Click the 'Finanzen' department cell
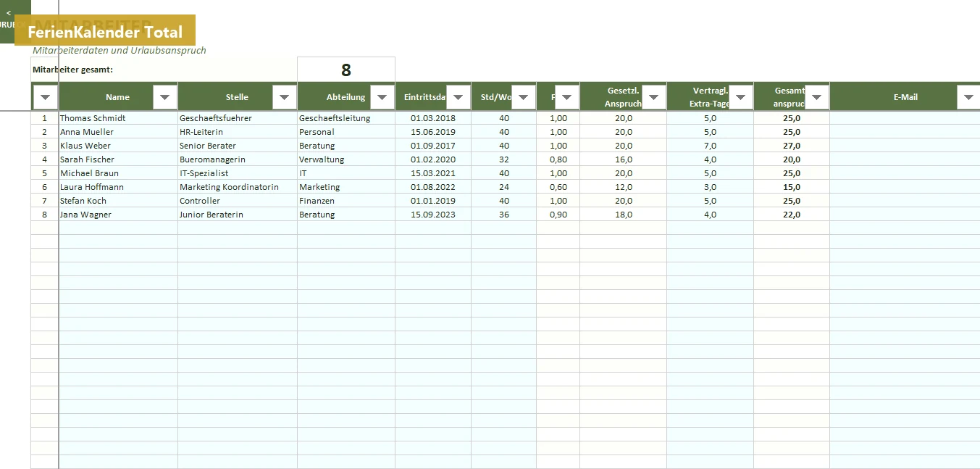 tap(346, 201)
